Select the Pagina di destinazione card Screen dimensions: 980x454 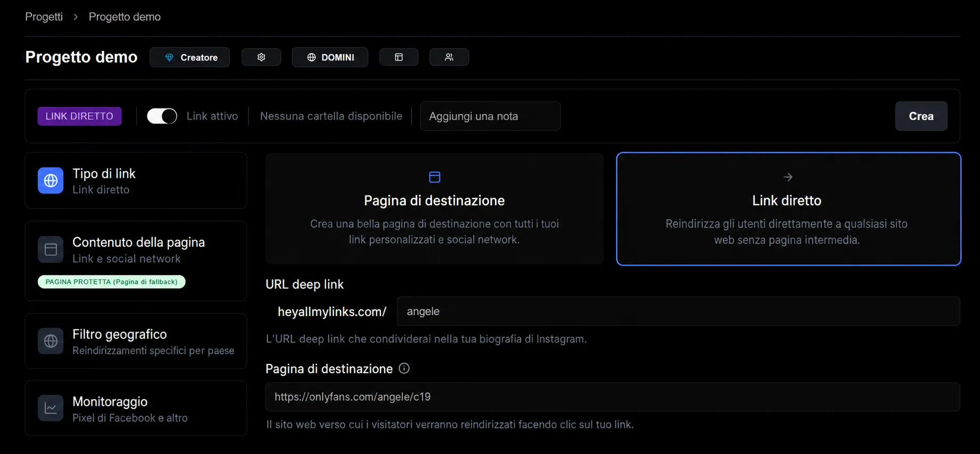434,208
